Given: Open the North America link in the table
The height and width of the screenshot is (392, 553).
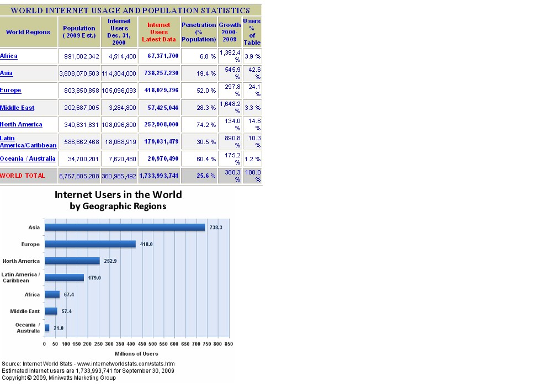Looking at the screenshot, I should point(21,124).
